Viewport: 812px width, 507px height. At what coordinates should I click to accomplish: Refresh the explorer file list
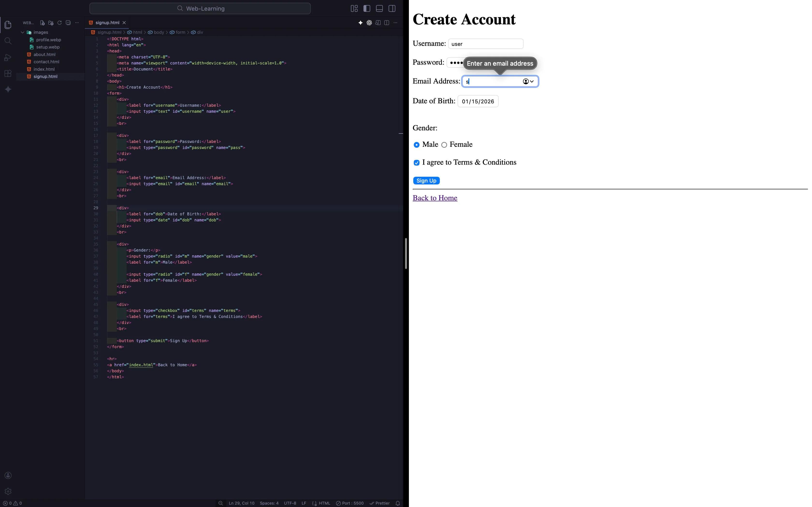click(59, 23)
